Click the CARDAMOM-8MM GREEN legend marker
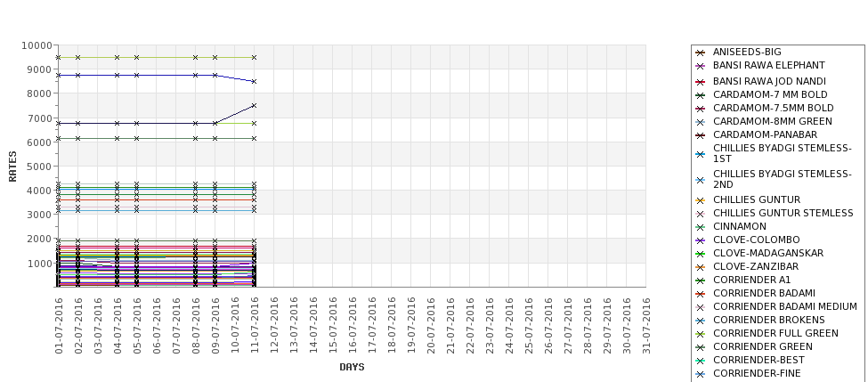 (x=701, y=122)
